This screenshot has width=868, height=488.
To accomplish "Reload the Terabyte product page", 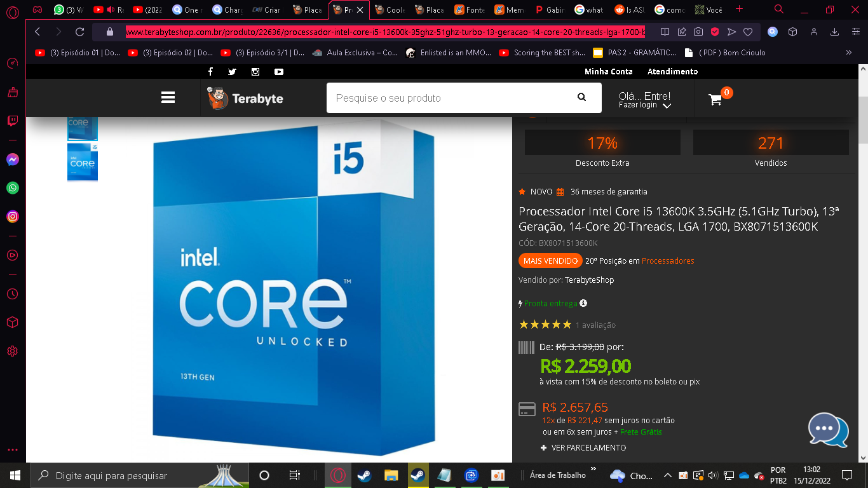I will click(x=79, y=32).
